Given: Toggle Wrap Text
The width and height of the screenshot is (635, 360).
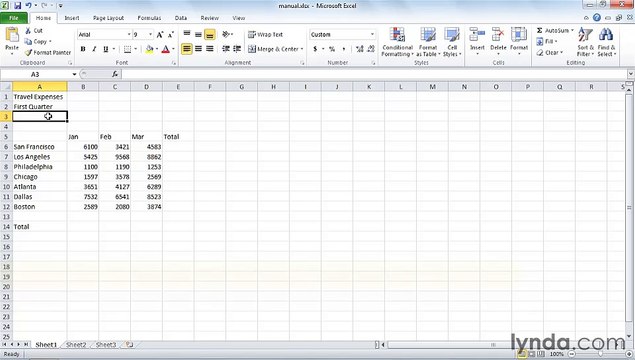Looking at the screenshot, I should pos(265,34).
